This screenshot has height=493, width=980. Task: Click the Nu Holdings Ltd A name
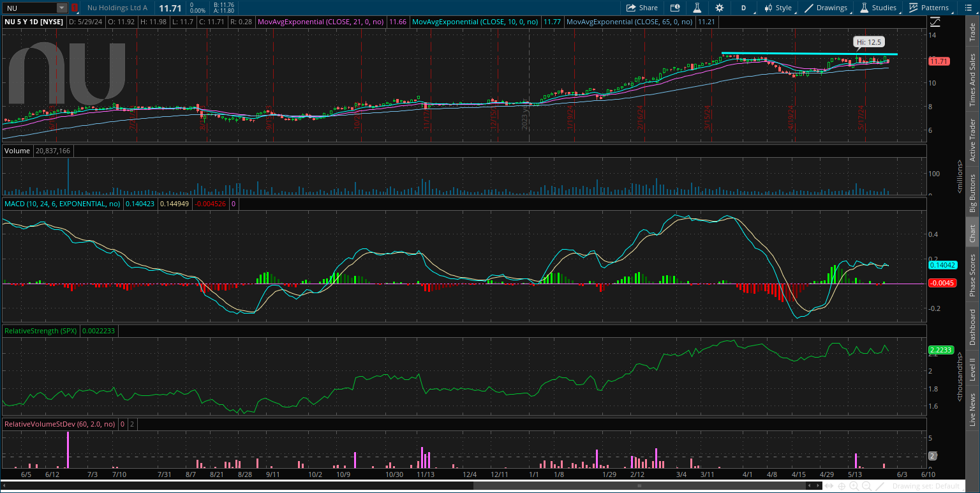click(117, 8)
